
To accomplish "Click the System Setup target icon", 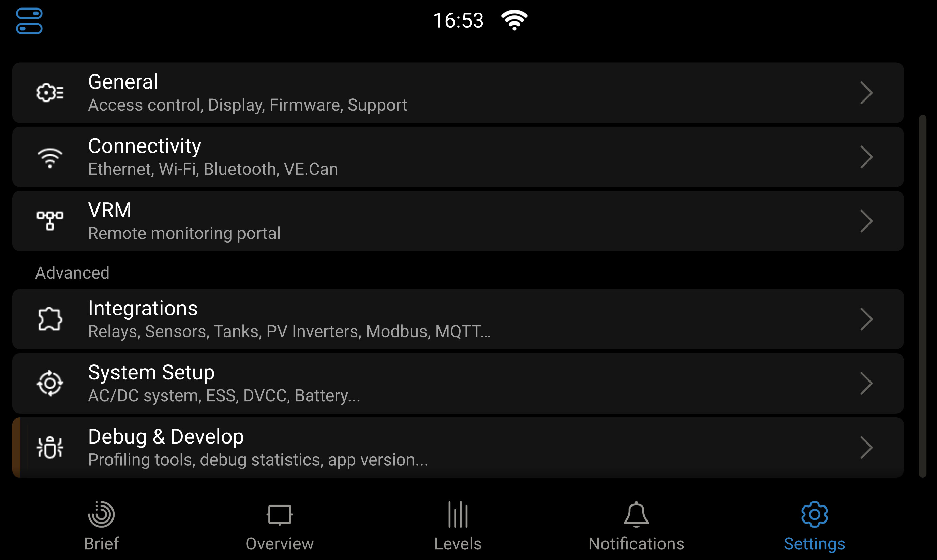I will (50, 384).
